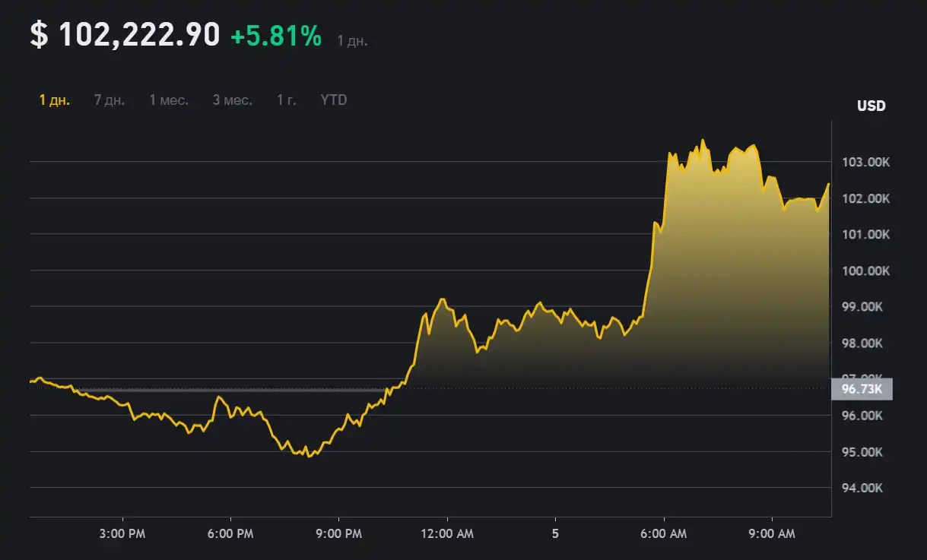
Task: Click the USD currency label
Action: click(871, 106)
